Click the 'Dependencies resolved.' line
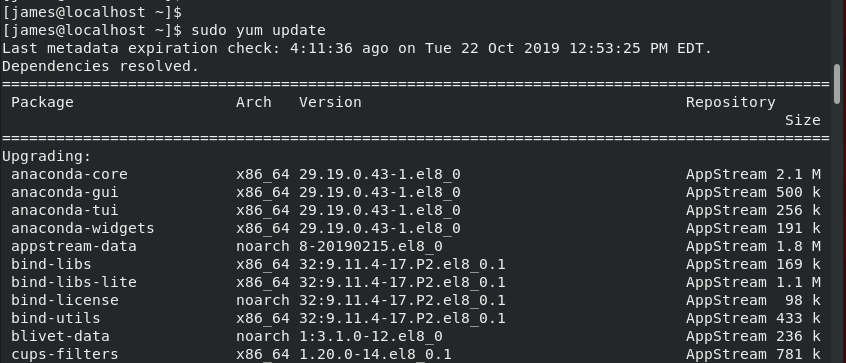846x363 pixels. click(101, 66)
